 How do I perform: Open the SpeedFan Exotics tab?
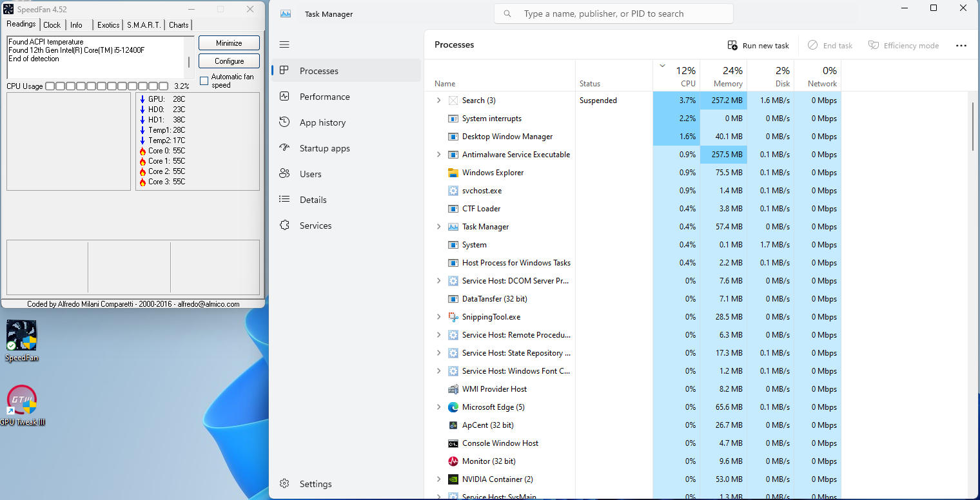108,25
